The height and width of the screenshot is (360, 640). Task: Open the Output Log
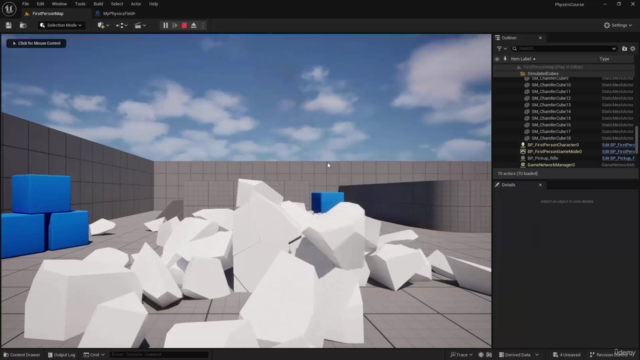pos(62,355)
